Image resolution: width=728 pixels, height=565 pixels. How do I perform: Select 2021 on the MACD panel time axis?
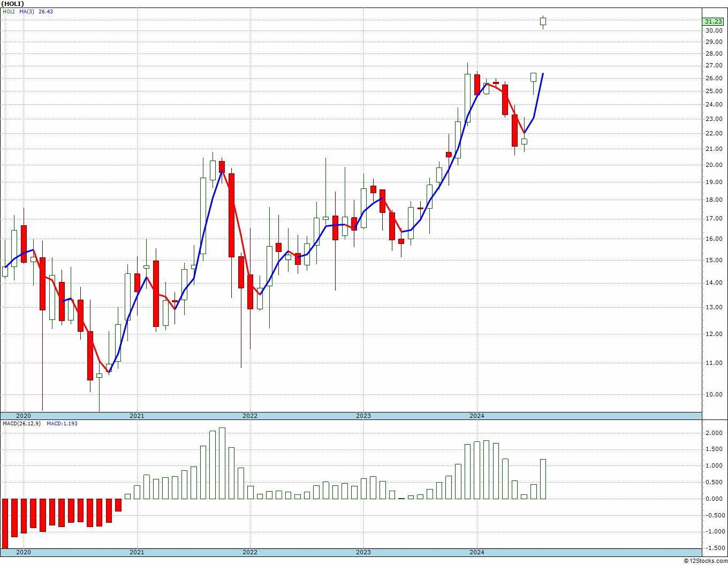tap(136, 552)
